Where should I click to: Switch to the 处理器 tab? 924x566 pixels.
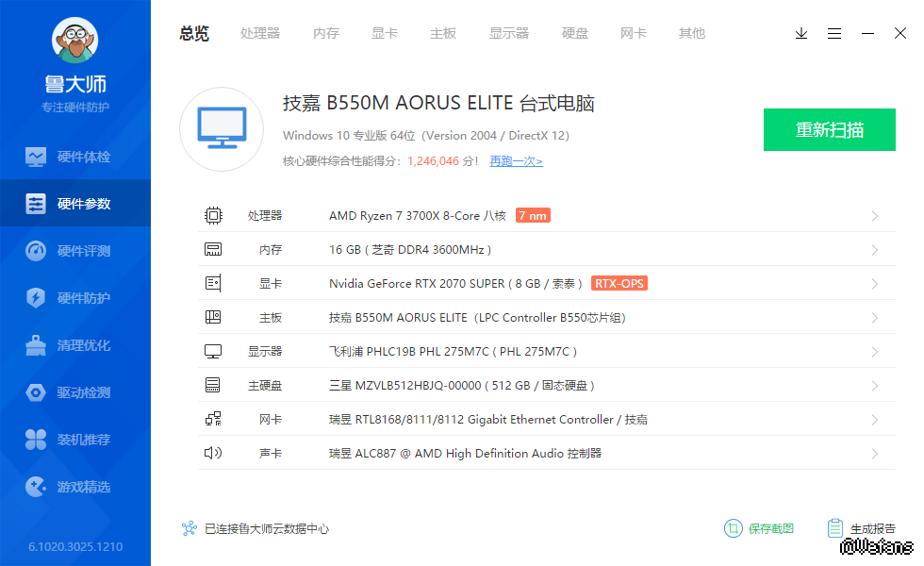pyautogui.click(x=260, y=34)
